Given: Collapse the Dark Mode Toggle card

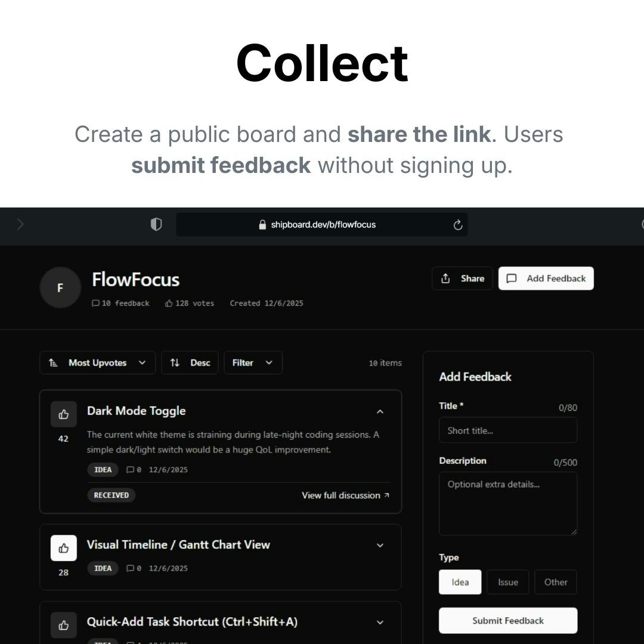Looking at the screenshot, I should tap(380, 411).
